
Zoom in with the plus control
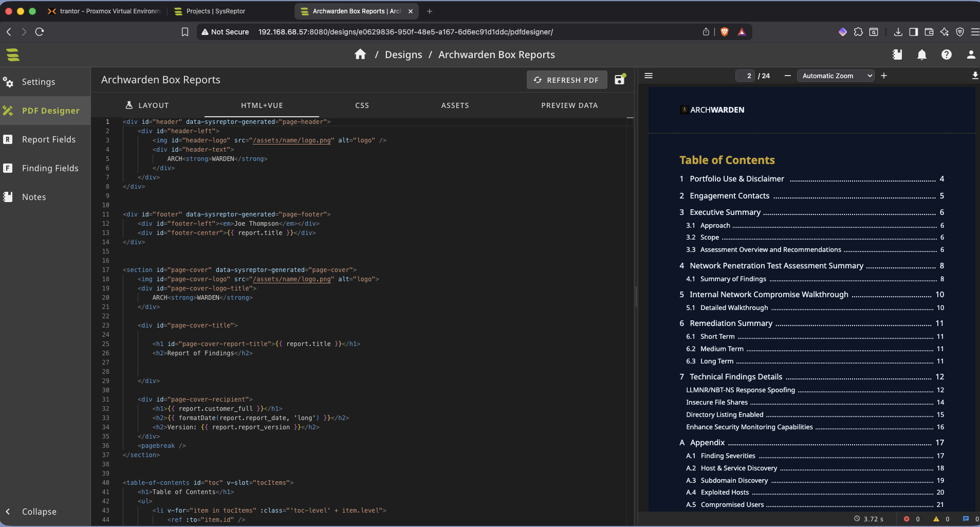click(884, 76)
